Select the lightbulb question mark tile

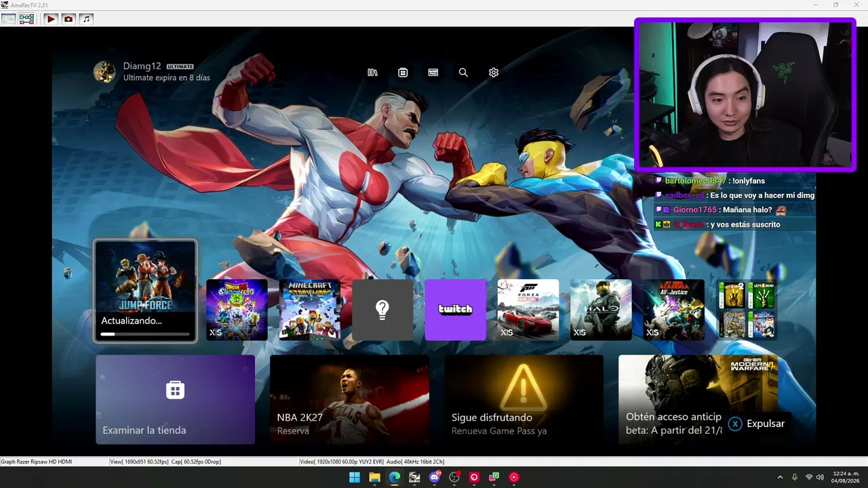click(x=382, y=310)
